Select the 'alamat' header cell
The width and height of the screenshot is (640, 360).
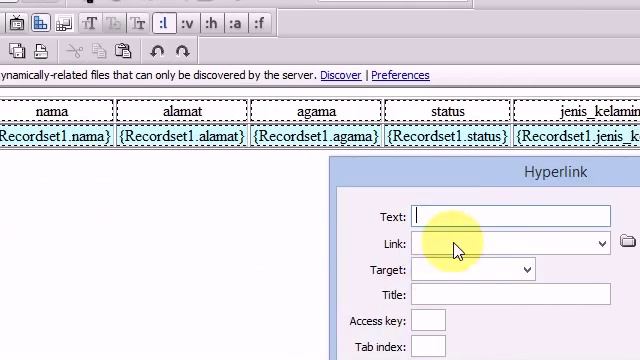[x=182, y=111]
